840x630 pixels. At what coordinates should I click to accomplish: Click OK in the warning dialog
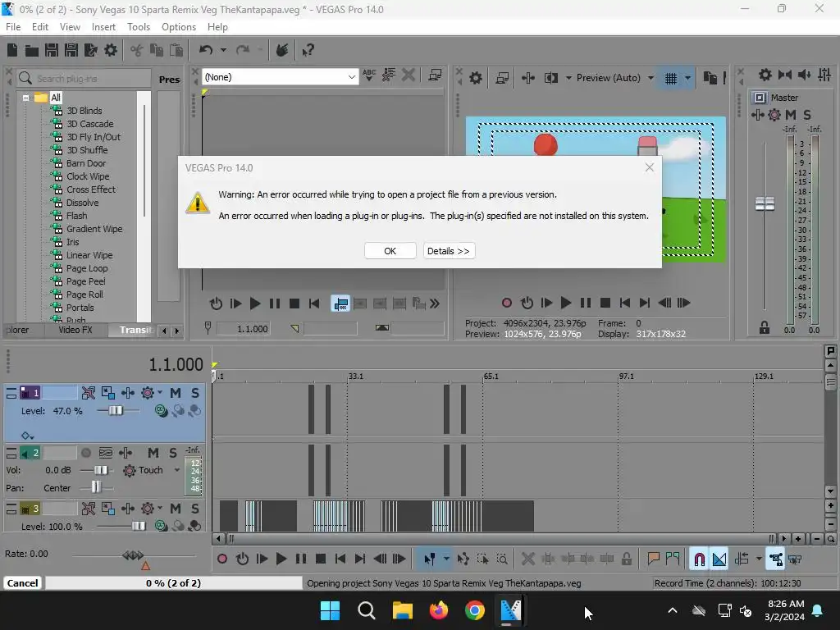(390, 251)
